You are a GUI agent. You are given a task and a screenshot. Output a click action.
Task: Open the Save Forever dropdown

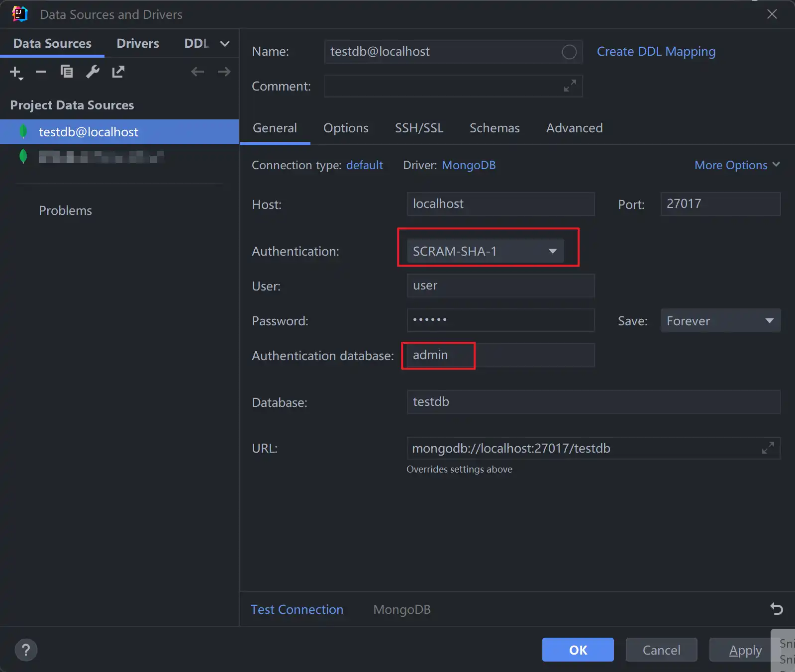coord(720,321)
